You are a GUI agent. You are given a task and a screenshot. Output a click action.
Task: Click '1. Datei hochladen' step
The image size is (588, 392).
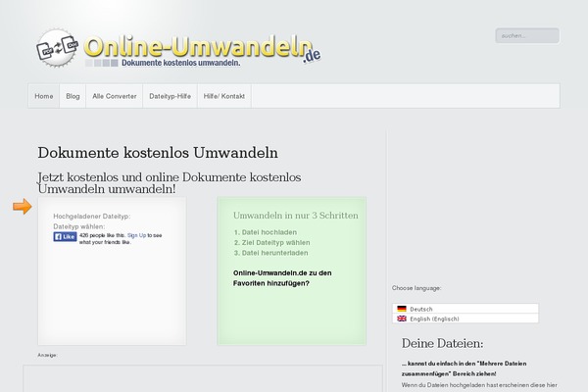(x=266, y=232)
